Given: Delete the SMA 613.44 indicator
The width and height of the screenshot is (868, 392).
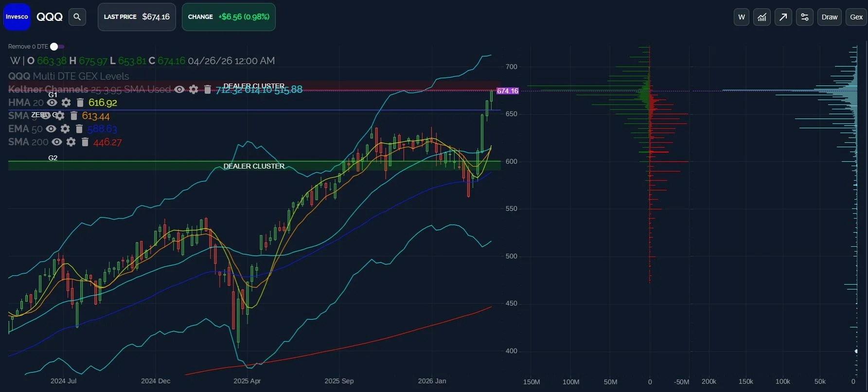Looking at the screenshot, I should (x=74, y=116).
